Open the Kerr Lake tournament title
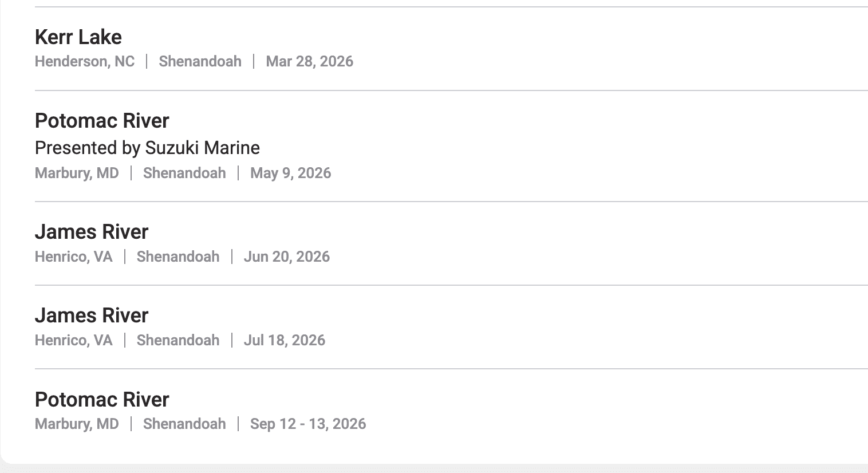The height and width of the screenshot is (473, 868). point(78,37)
